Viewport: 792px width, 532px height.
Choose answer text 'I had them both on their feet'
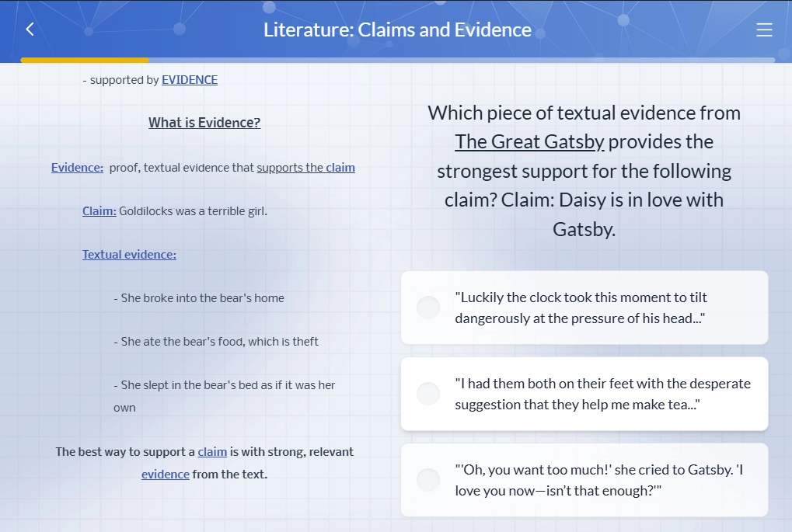pyautogui.click(x=602, y=395)
